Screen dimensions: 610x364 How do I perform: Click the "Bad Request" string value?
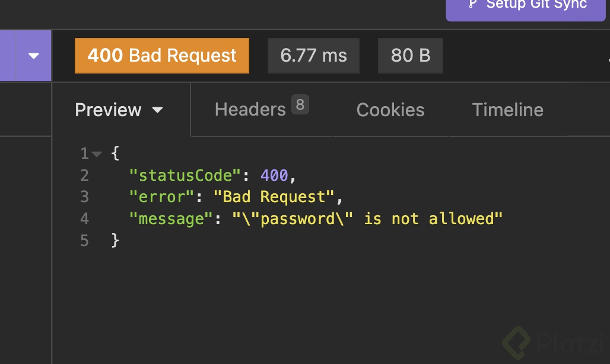[274, 197]
